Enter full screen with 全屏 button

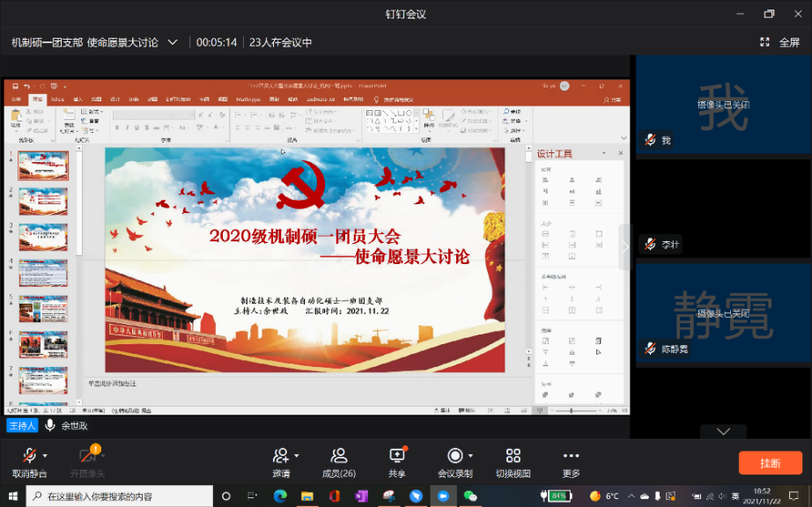(x=779, y=42)
